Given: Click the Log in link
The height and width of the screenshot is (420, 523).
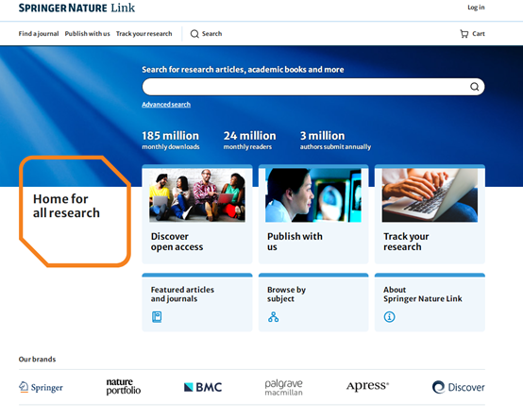Looking at the screenshot, I should coord(476,8).
